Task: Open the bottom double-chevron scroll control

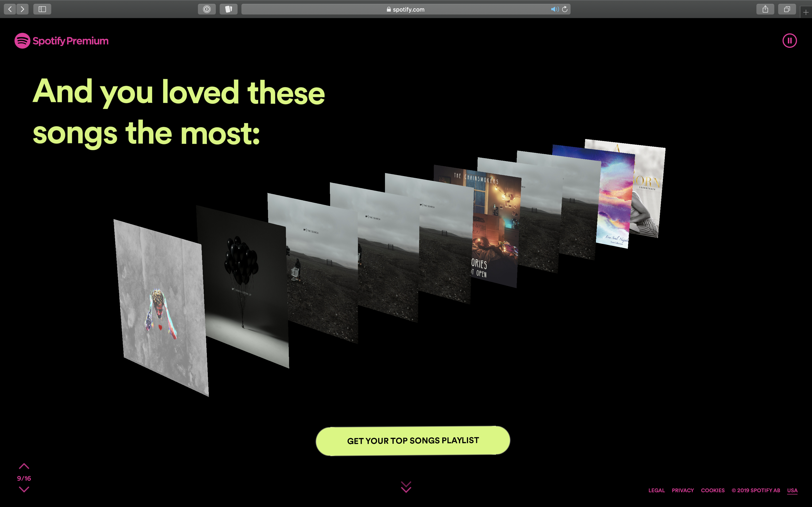Action: tap(406, 487)
